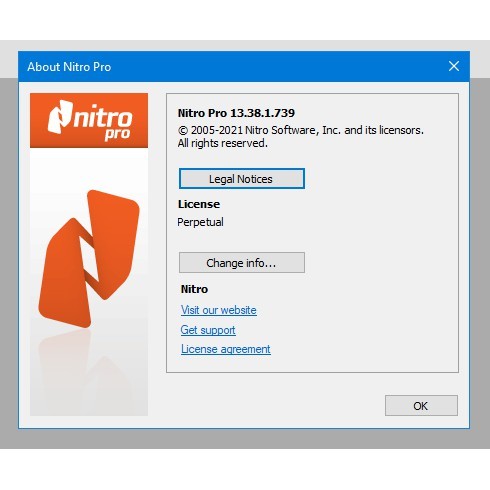
Task: Select the Nitro Pro 13.38.1.739 version text
Action: pyautogui.click(x=236, y=113)
